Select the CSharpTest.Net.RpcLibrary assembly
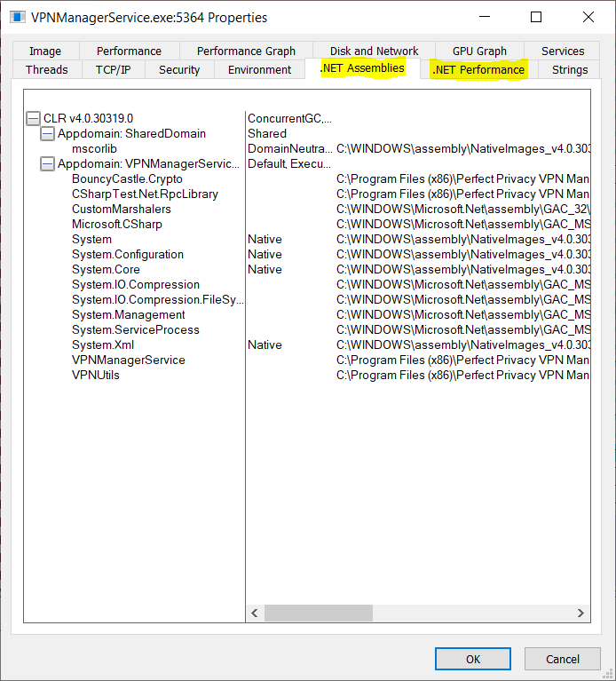The height and width of the screenshot is (681, 616). coord(145,194)
